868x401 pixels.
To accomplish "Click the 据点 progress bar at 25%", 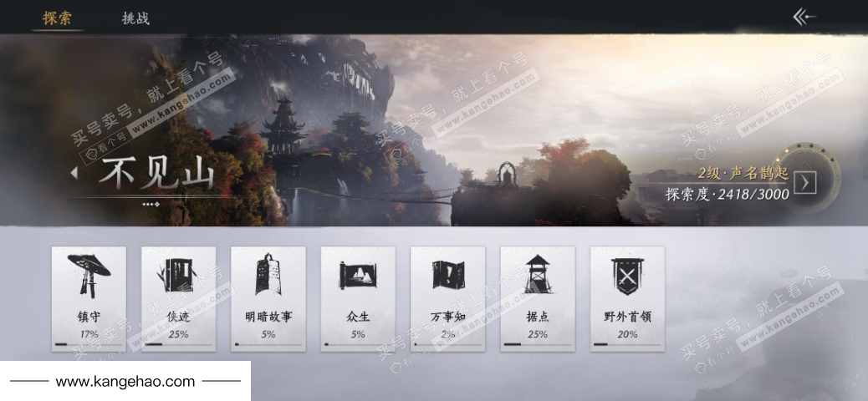I will pyautogui.click(x=538, y=344).
